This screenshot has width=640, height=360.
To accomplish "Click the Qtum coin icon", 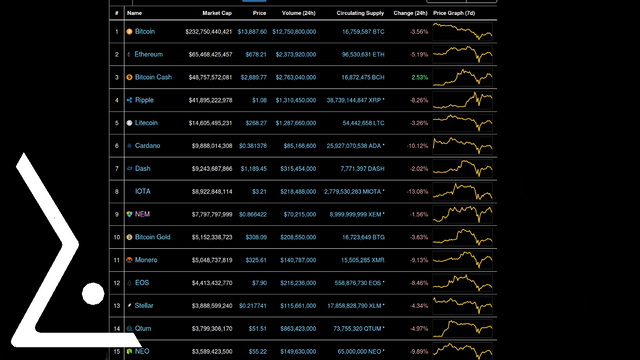I will pyautogui.click(x=129, y=329).
